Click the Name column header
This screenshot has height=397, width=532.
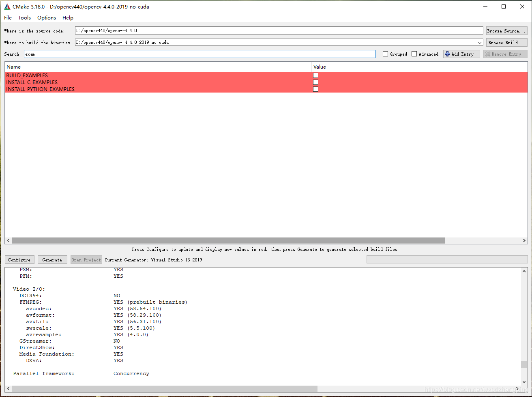point(158,67)
